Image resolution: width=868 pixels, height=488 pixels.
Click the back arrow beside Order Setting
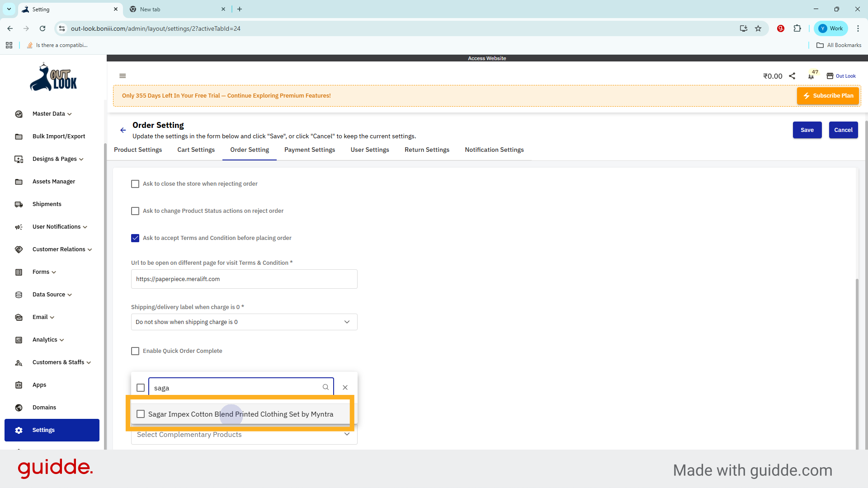(x=123, y=130)
